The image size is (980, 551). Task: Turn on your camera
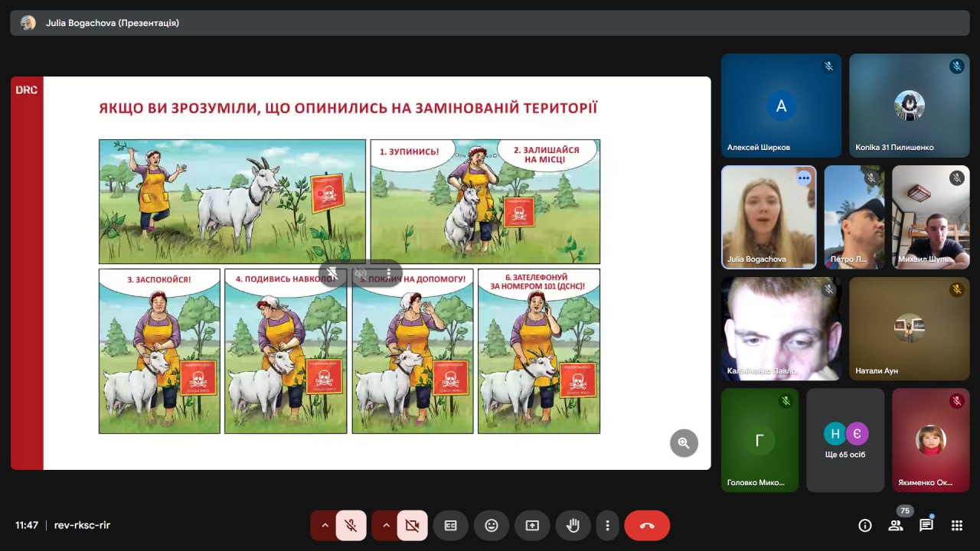pyautogui.click(x=412, y=526)
